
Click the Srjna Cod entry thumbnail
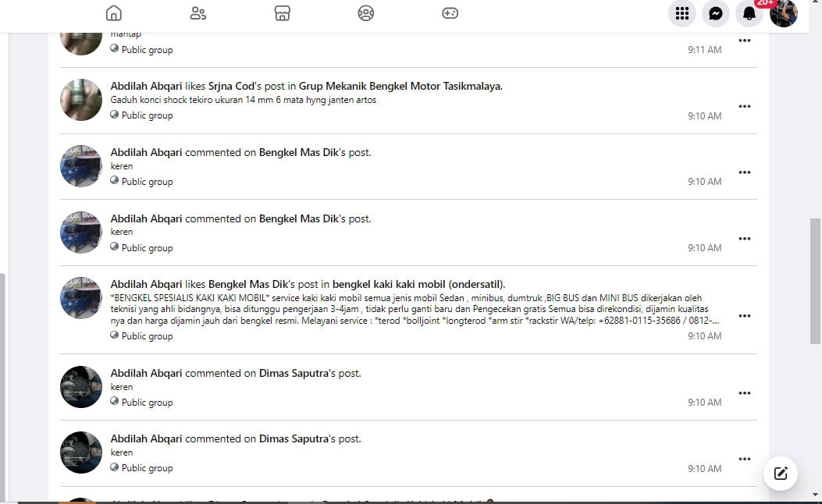[80, 100]
